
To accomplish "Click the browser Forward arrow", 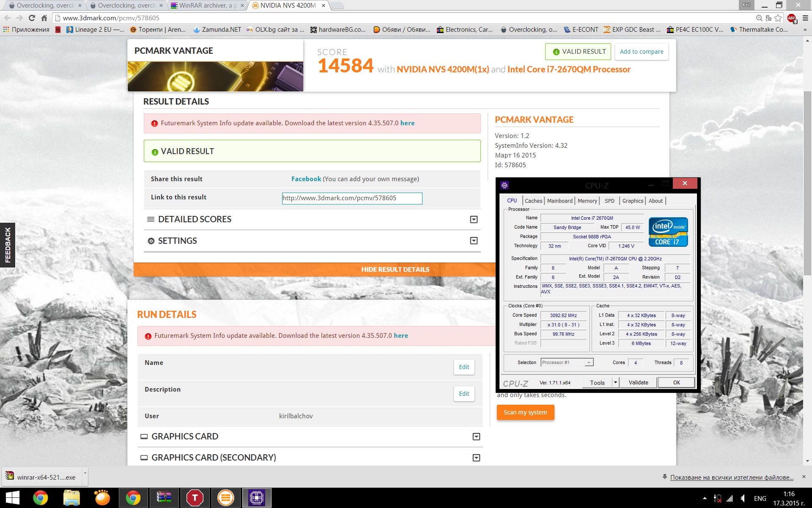I will 19,18.
